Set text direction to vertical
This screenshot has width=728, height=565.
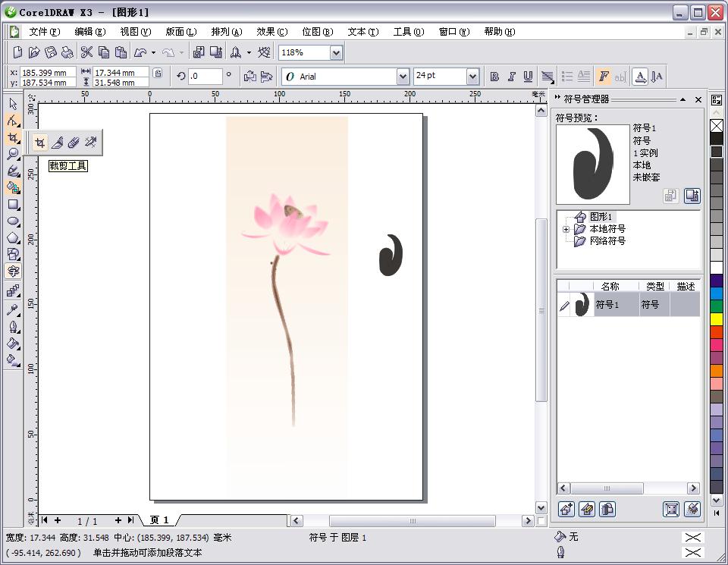(x=657, y=77)
